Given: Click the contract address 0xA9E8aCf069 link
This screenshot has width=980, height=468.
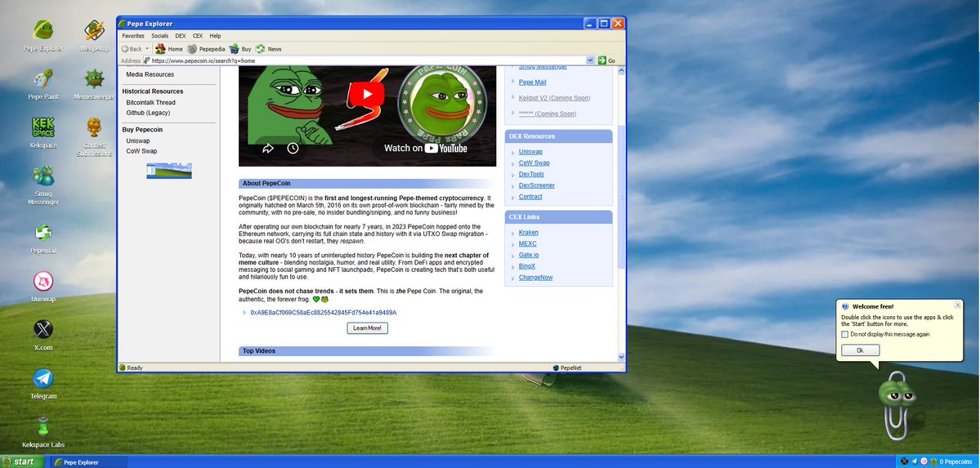Looking at the screenshot, I should 323,313.
